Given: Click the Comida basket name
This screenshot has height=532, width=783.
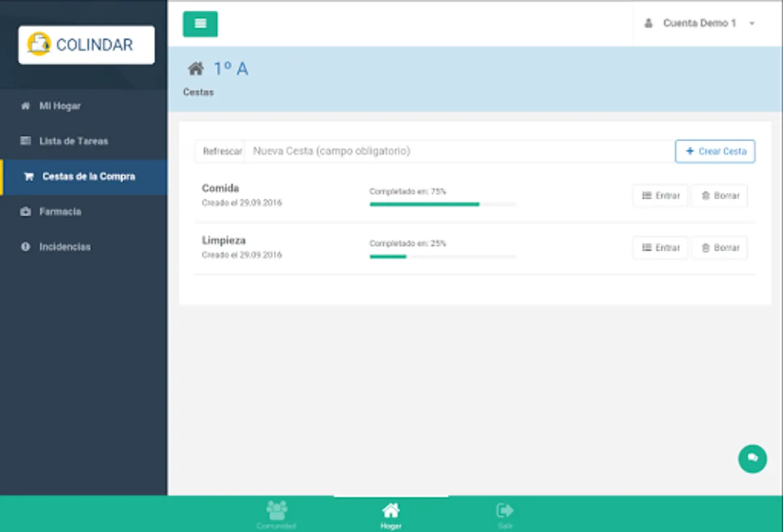Looking at the screenshot, I should tap(221, 188).
